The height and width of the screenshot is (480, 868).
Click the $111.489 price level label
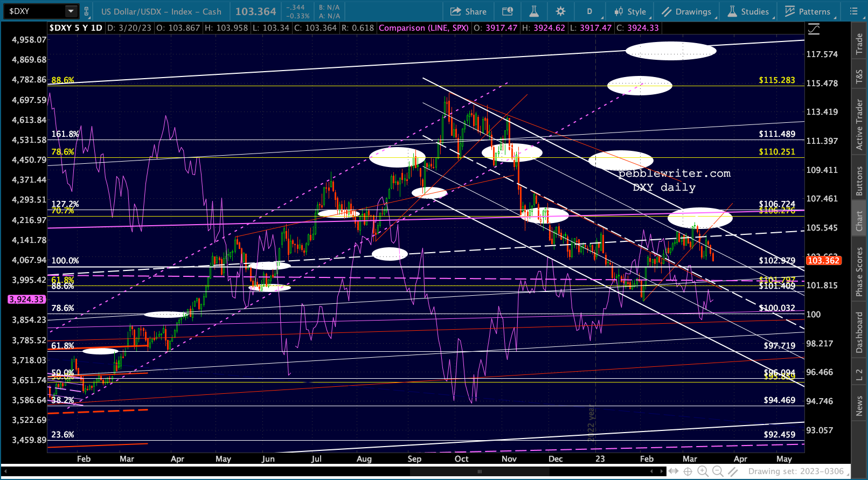click(777, 134)
